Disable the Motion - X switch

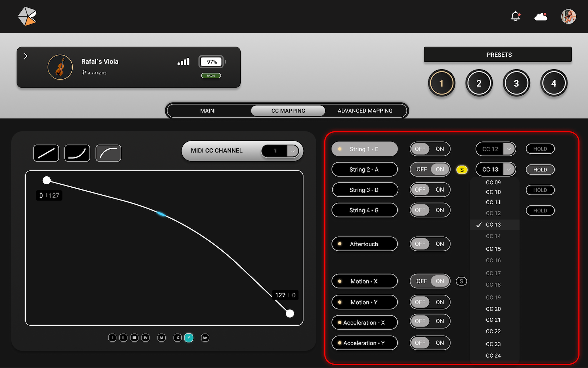[x=422, y=281]
